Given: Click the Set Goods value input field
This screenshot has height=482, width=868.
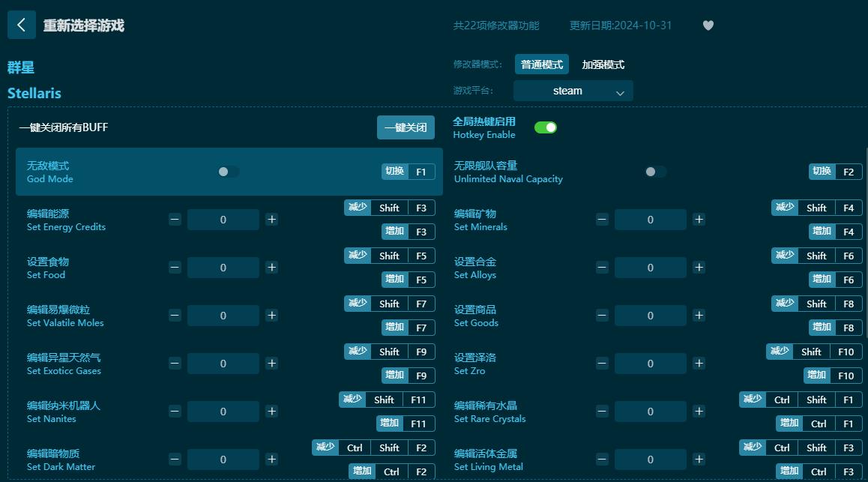Looking at the screenshot, I should pyautogui.click(x=650, y=316).
